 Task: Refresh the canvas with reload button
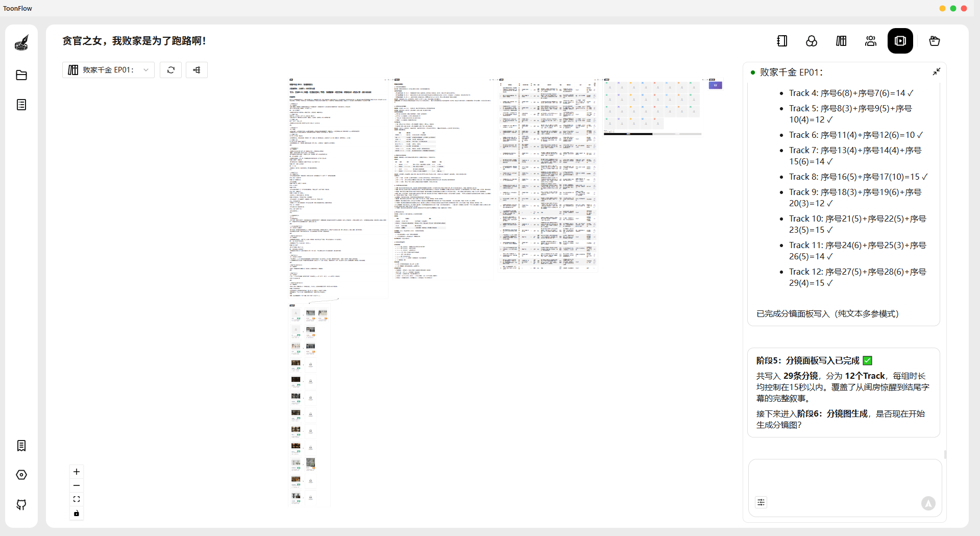tap(171, 70)
